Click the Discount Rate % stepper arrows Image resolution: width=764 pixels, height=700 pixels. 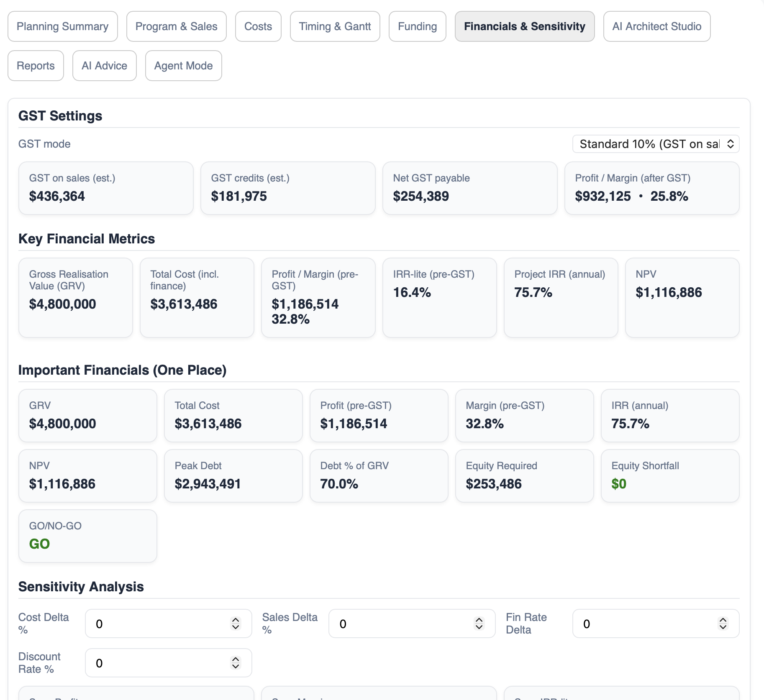pos(236,663)
